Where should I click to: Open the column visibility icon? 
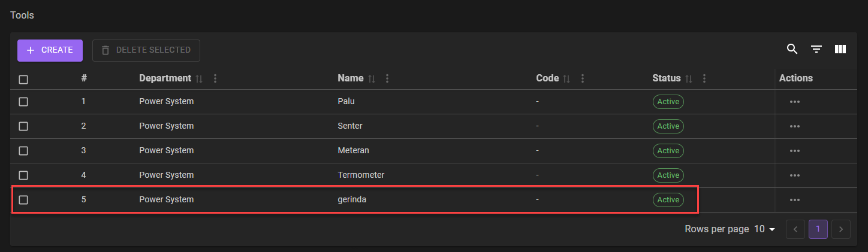tap(840, 50)
